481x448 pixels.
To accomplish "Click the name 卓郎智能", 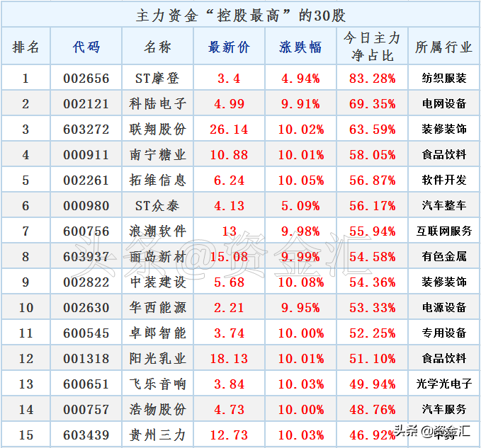I will tap(157, 333).
